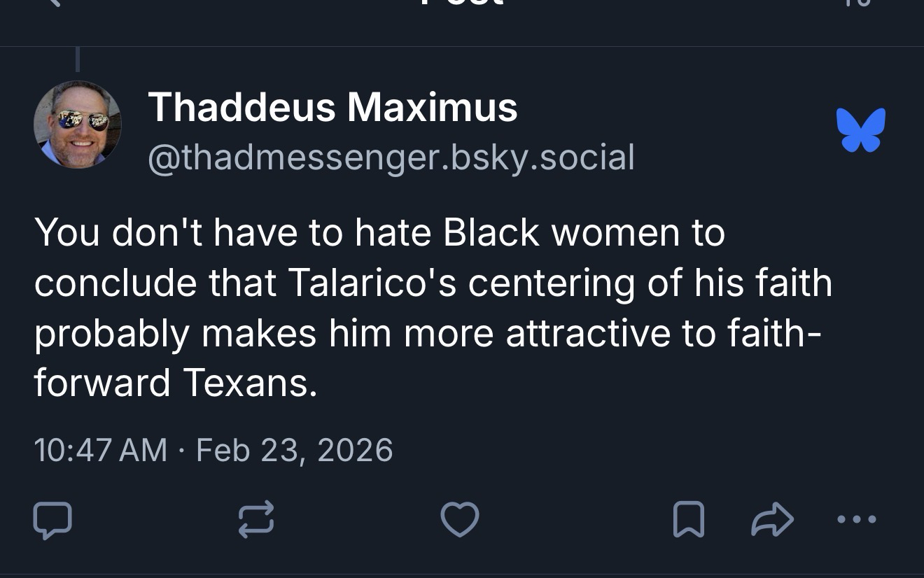Image resolution: width=924 pixels, height=578 pixels.
Task: Bookmark this post
Action: (x=688, y=520)
